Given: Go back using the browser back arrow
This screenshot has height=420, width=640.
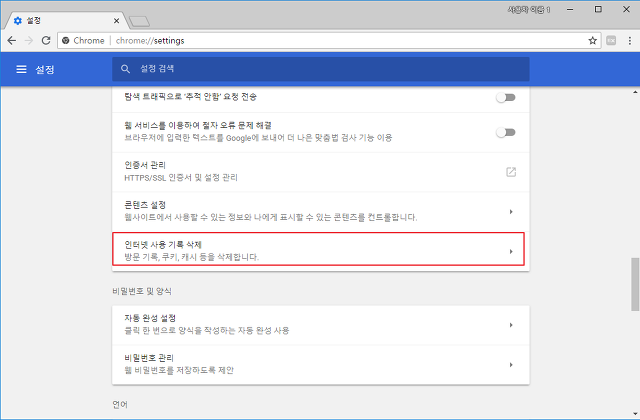Looking at the screenshot, I should pos(12,40).
